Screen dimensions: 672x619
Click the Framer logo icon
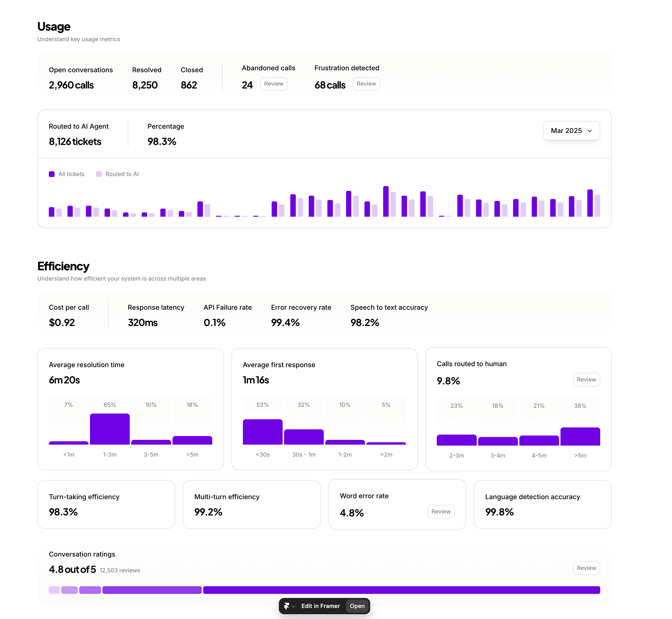pyautogui.click(x=286, y=606)
